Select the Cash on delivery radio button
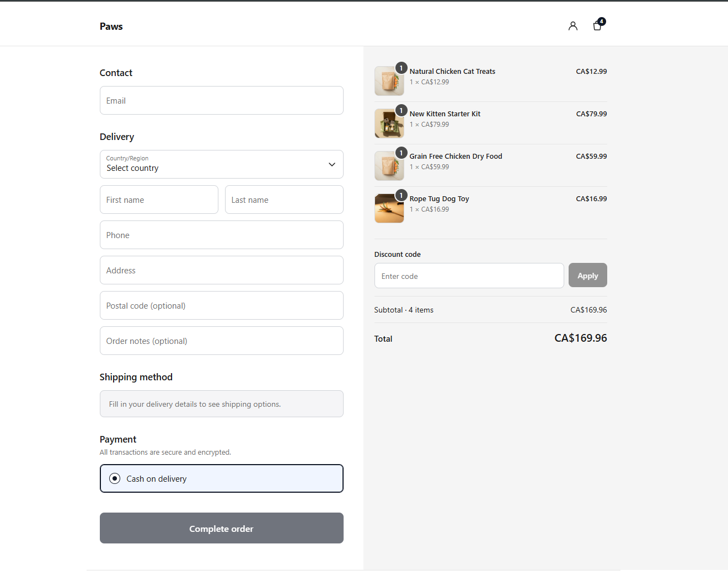 pos(115,478)
